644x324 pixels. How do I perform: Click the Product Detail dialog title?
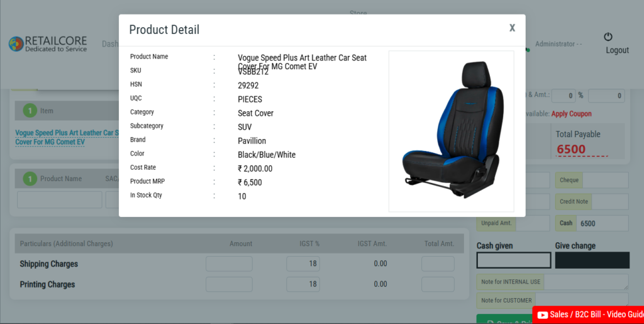(164, 30)
